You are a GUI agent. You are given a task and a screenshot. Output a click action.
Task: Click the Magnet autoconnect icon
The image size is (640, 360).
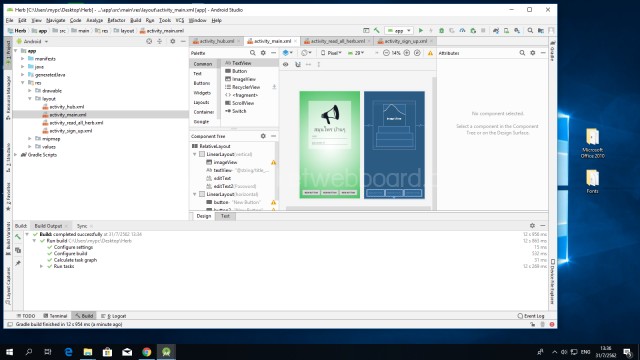[x=298, y=64]
